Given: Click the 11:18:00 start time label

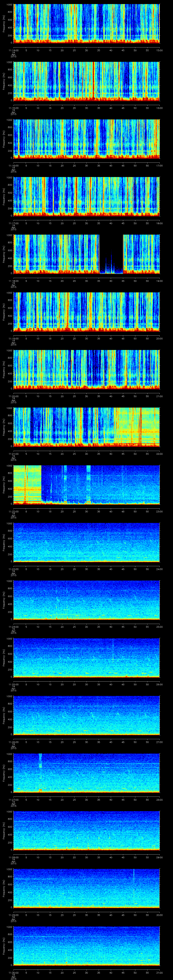Looking at the screenshot, I should pyautogui.click(x=13, y=281).
